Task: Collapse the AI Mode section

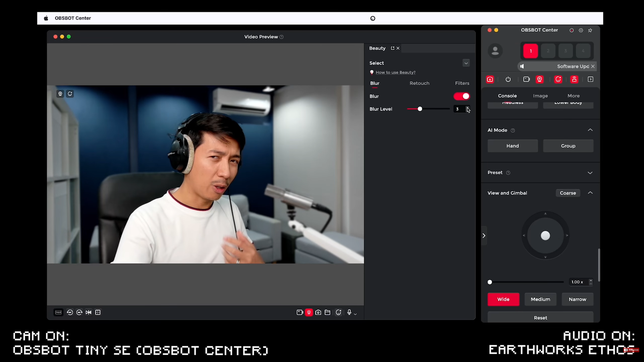Action: pos(590,130)
